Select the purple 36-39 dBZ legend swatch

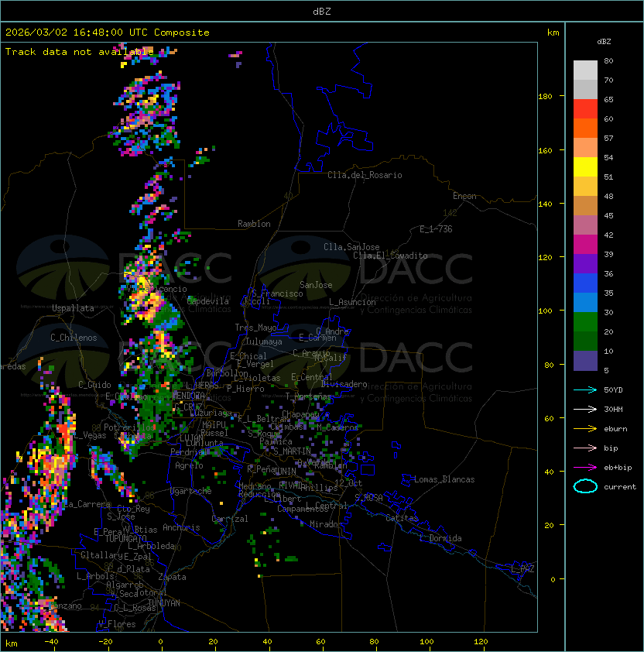tap(585, 264)
